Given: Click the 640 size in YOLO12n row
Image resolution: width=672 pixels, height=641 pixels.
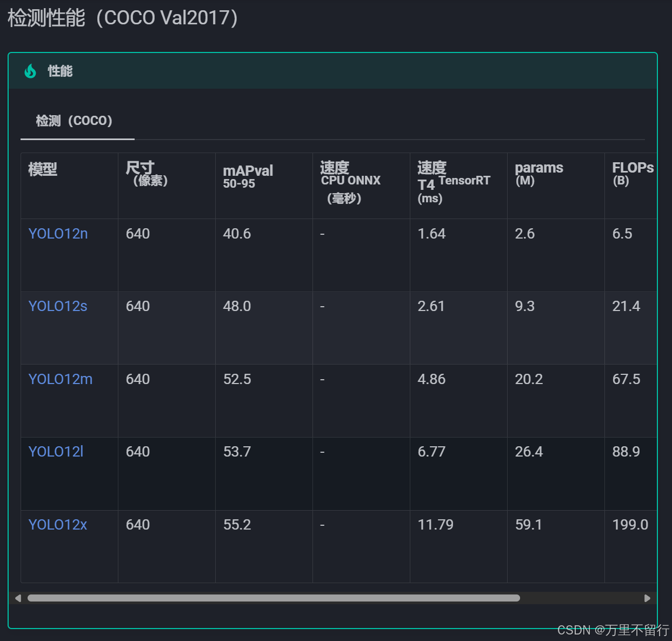Looking at the screenshot, I should [138, 234].
